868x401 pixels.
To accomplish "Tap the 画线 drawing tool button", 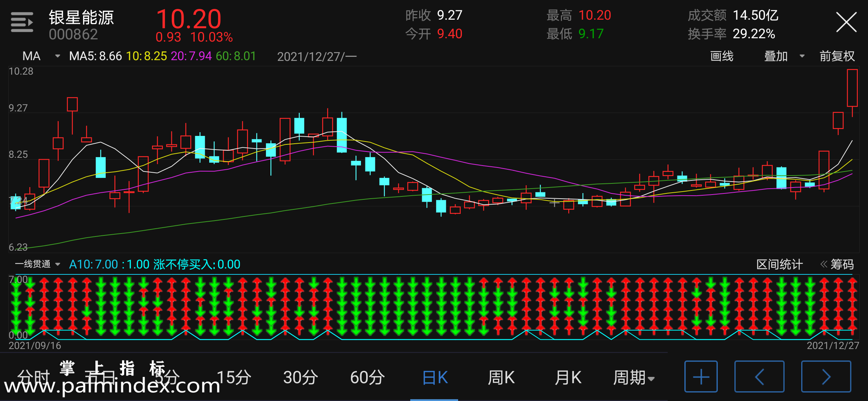I will (x=721, y=56).
